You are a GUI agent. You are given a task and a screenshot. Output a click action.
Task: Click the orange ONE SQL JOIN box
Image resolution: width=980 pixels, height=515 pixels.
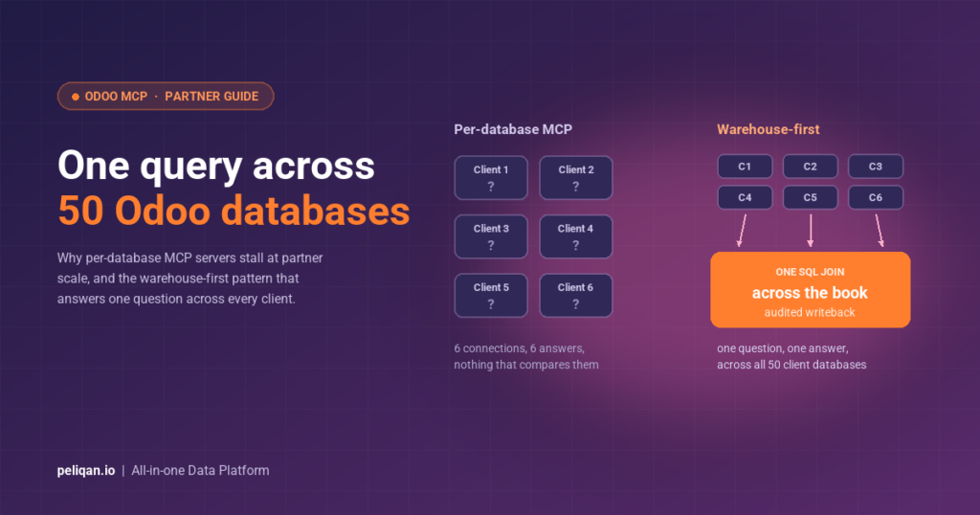[810, 290]
